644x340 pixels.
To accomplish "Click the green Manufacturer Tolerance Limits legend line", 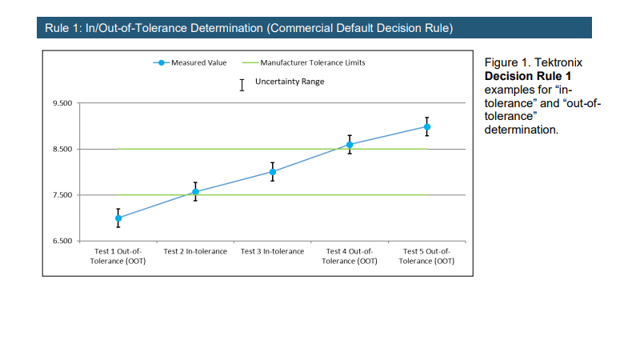I will 242,63.
